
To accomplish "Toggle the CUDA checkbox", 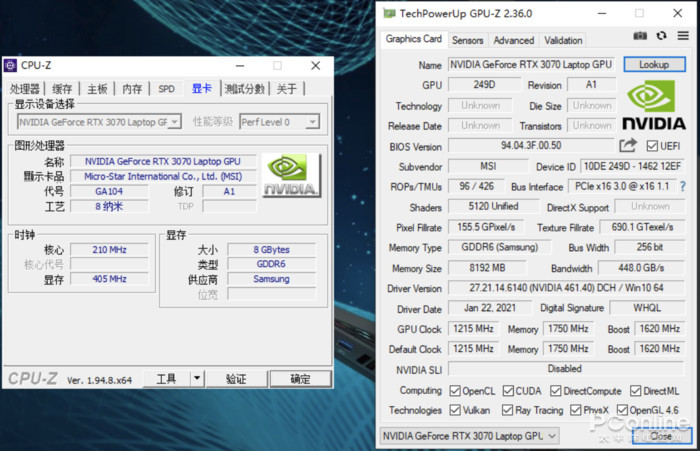I will coord(508,391).
